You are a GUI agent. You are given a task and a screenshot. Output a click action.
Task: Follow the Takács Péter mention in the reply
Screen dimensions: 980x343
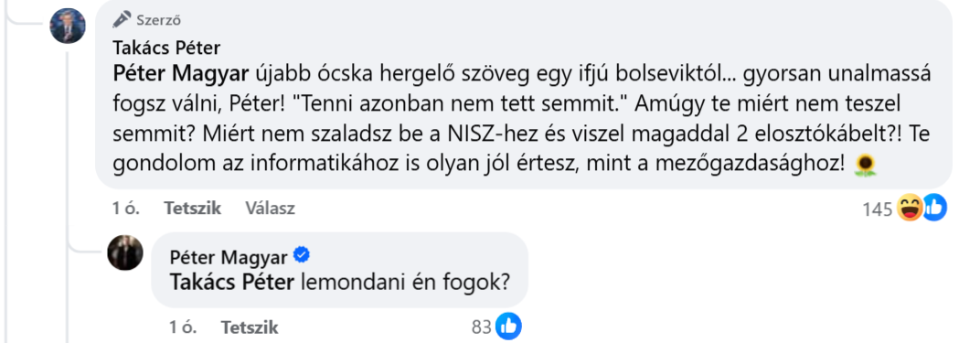coord(231,283)
